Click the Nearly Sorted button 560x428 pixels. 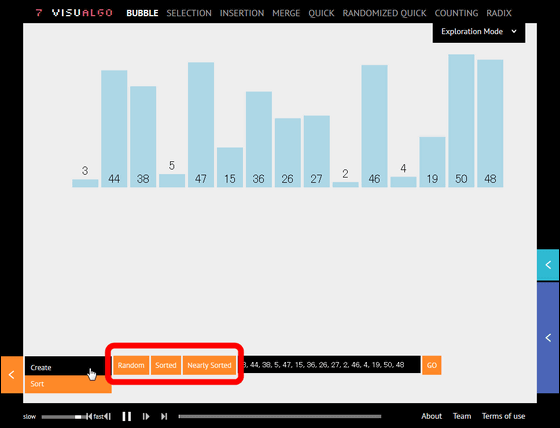pyautogui.click(x=210, y=365)
